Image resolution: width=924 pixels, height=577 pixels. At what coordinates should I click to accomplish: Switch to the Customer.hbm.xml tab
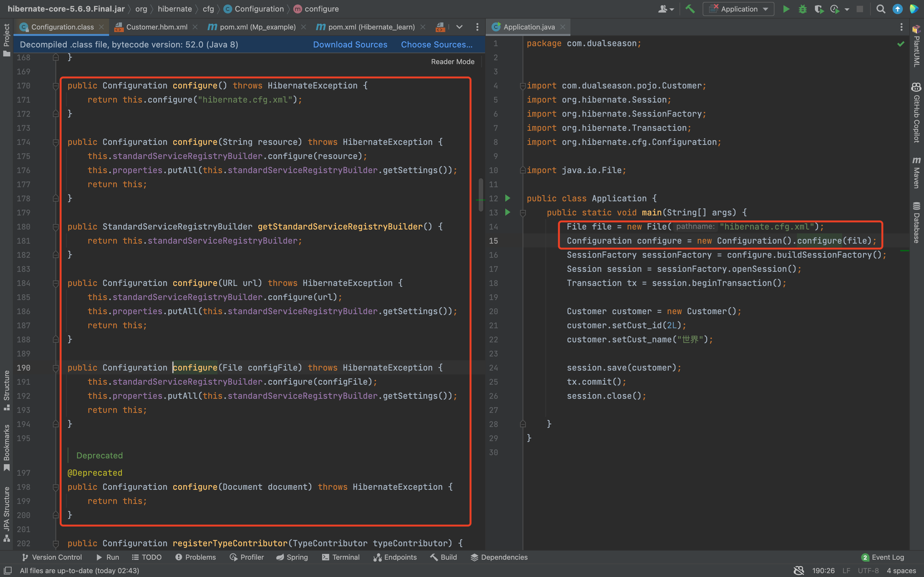[x=157, y=27]
